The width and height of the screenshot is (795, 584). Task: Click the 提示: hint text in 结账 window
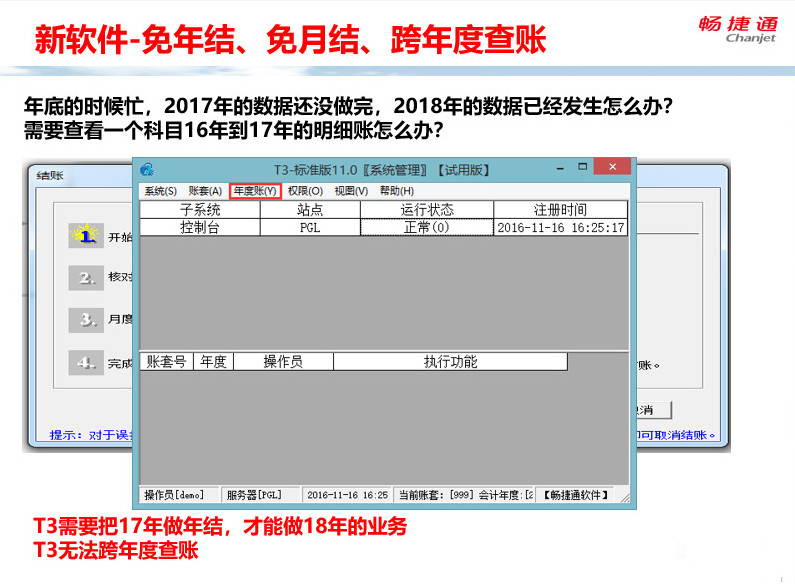point(91,435)
